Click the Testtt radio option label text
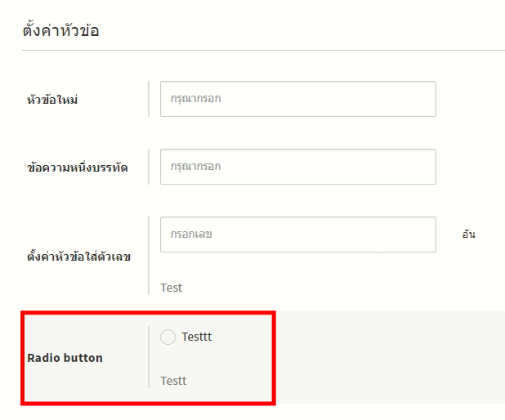The height and width of the screenshot is (420, 505). click(x=197, y=337)
